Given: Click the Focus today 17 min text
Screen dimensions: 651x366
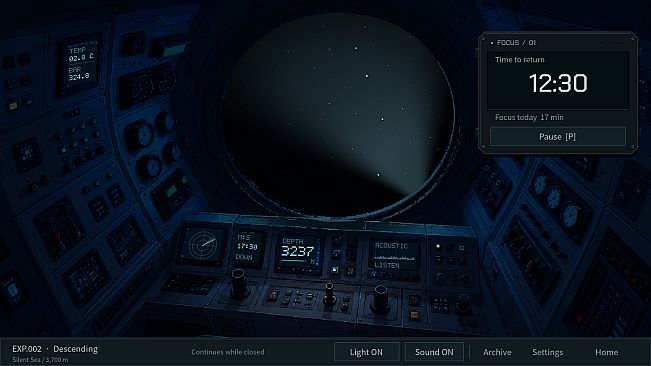Looking at the screenshot, I should pos(529,117).
